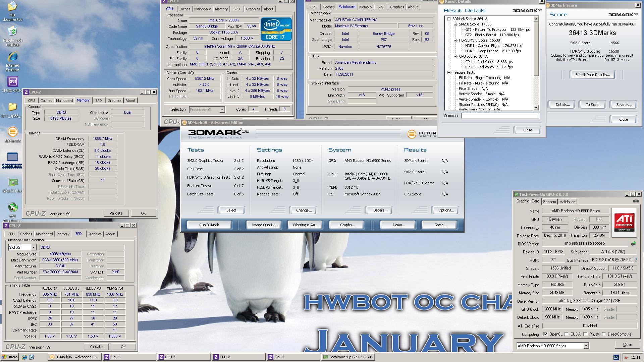Click GPU-Z screenshot camera icon
Image resolution: width=644 pixels, height=362 pixels.
[636, 201]
